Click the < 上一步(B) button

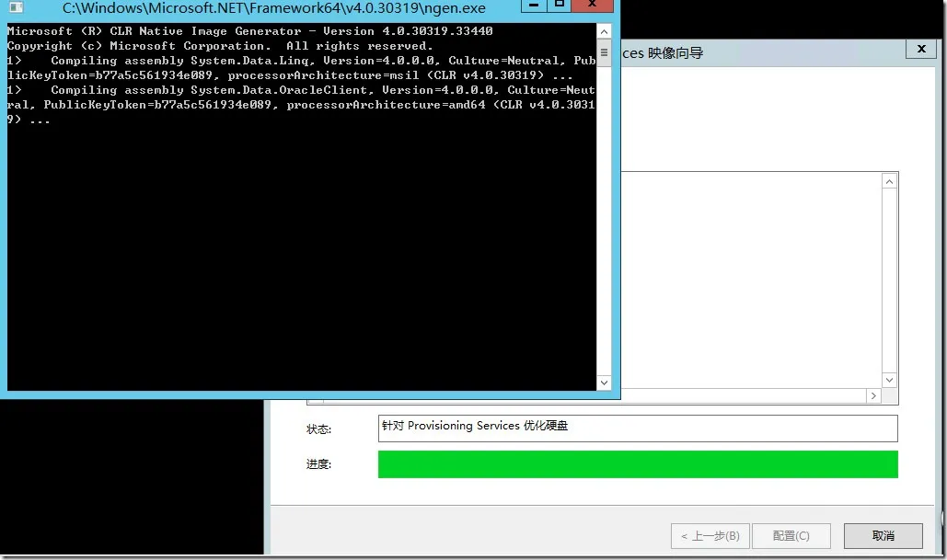[710, 535]
